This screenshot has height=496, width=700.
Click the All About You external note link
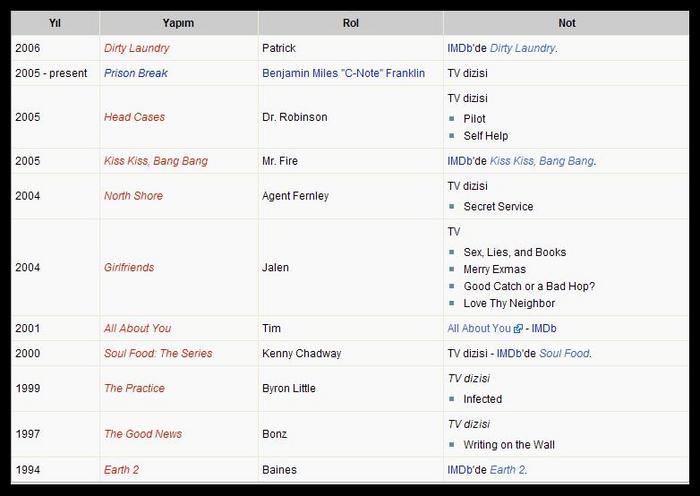479,328
